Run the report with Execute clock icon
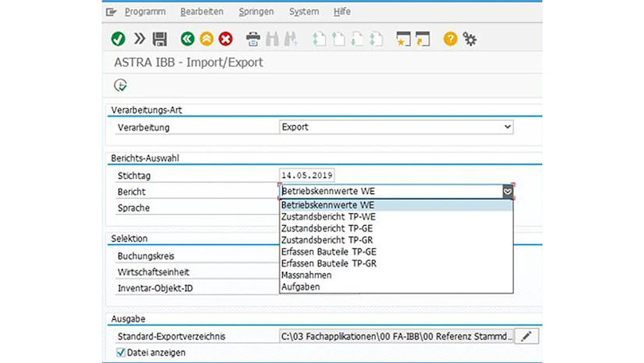This screenshot has height=363, width=644. point(120,85)
